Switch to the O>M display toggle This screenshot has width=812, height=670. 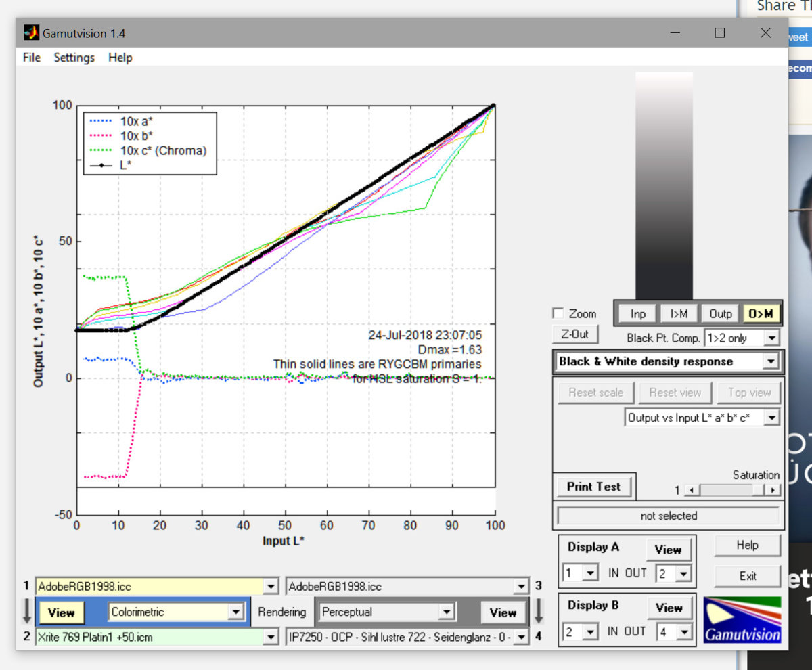pos(761,313)
